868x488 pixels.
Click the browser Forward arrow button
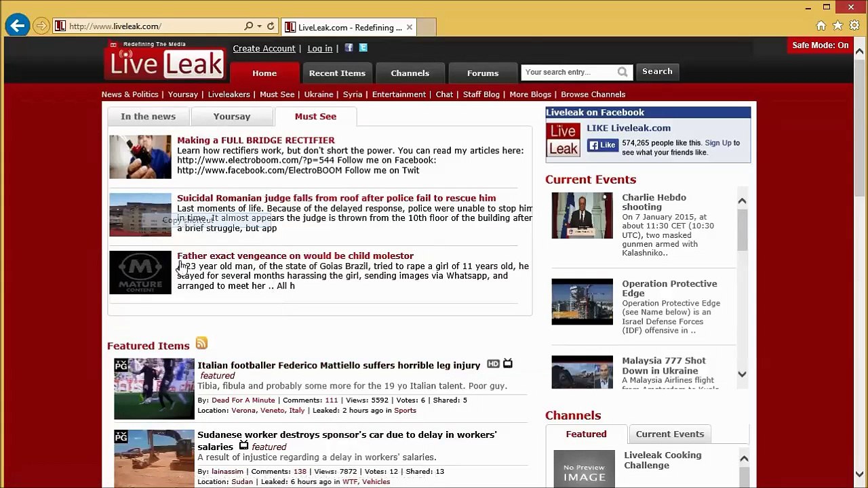(41, 26)
